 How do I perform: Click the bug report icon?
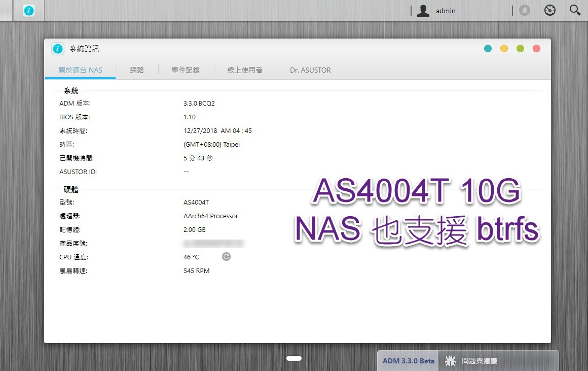point(450,361)
